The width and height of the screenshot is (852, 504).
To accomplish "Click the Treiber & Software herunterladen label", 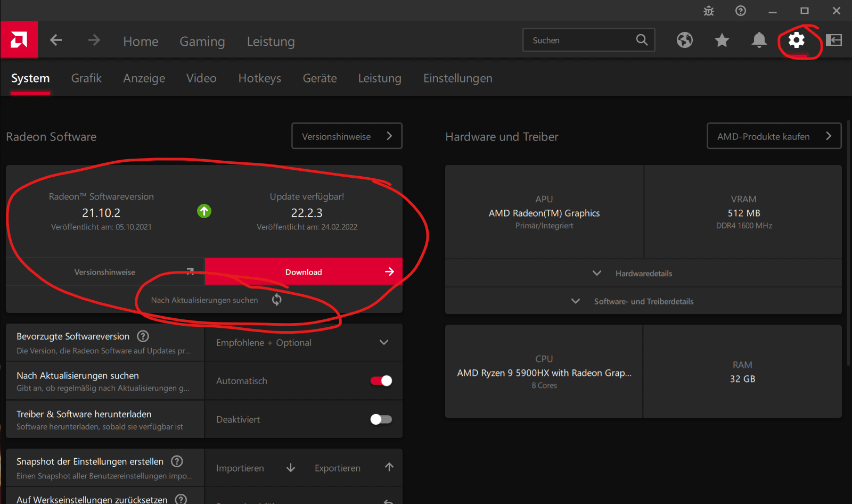I will [84, 414].
